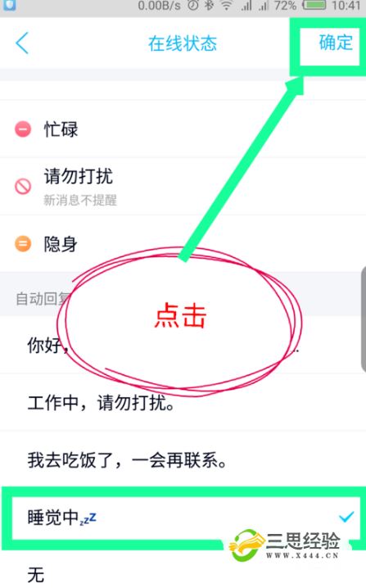366x588 pixels.
Task: Tap the notification app icon at top-left
Action: tap(9, 5)
